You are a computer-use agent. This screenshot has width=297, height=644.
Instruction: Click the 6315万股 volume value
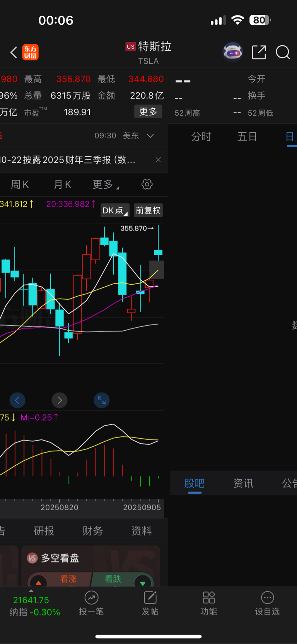point(71,96)
